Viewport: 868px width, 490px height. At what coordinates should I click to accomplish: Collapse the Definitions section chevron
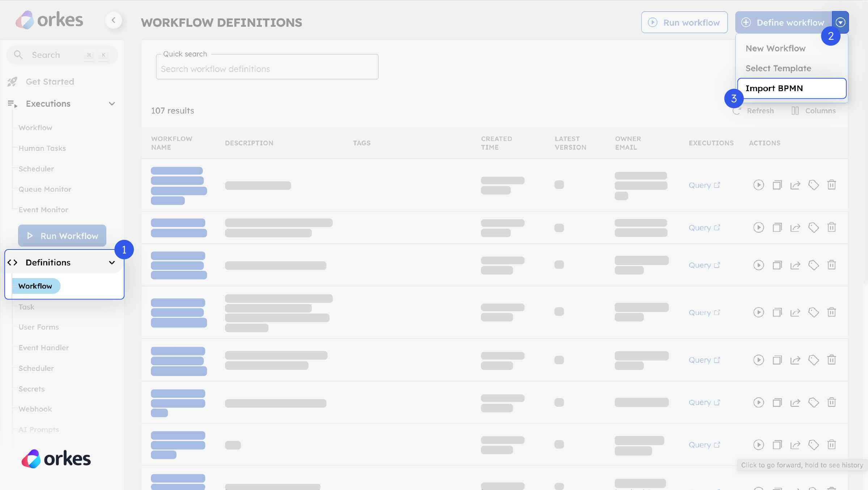[111, 263]
